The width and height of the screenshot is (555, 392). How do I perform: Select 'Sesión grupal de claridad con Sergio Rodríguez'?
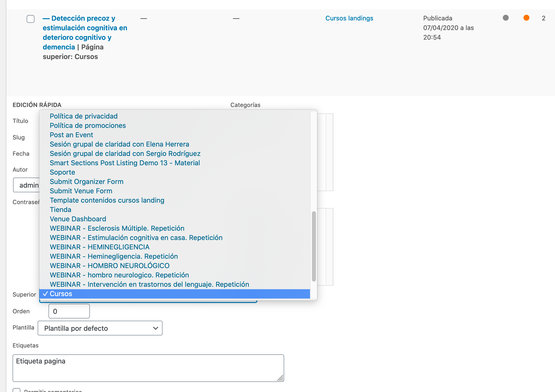[x=175, y=153]
